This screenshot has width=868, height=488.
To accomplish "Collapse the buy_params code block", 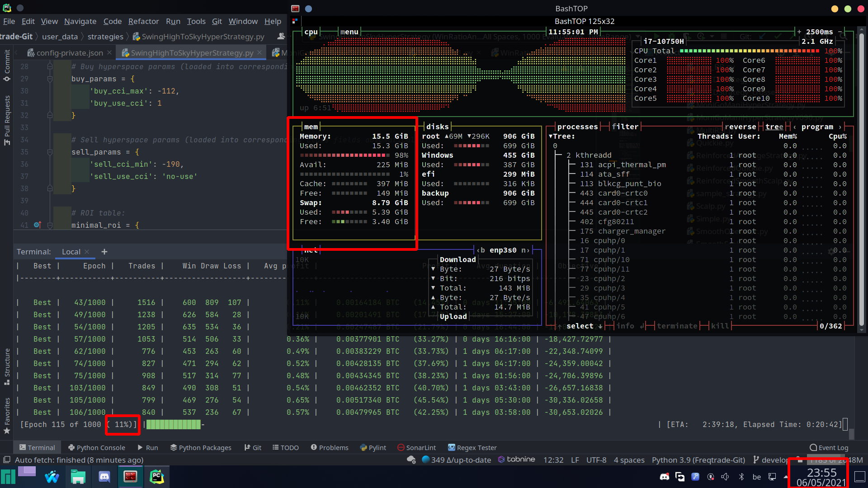I will click(x=50, y=79).
